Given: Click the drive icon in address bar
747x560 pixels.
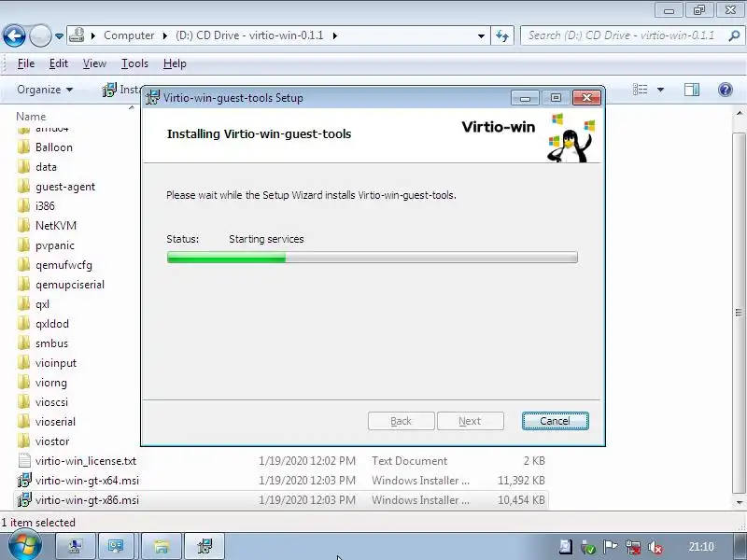Looking at the screenshot, I should [77, 35].
